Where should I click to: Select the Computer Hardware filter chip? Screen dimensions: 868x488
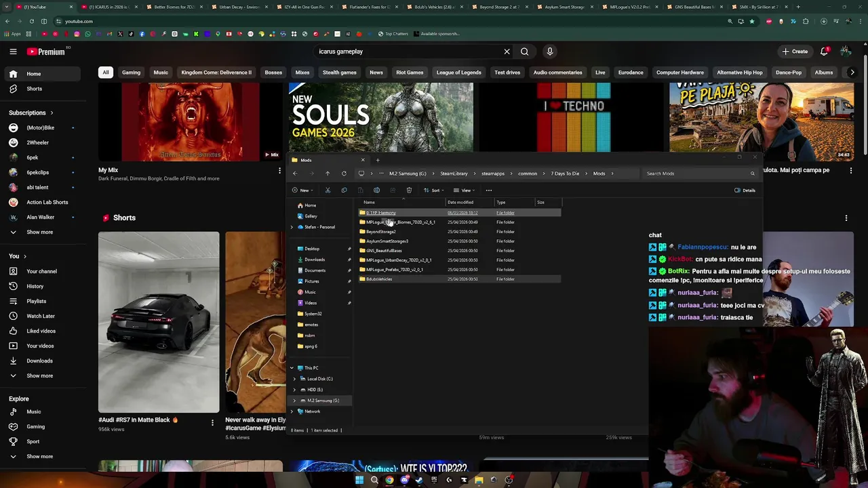679,73
